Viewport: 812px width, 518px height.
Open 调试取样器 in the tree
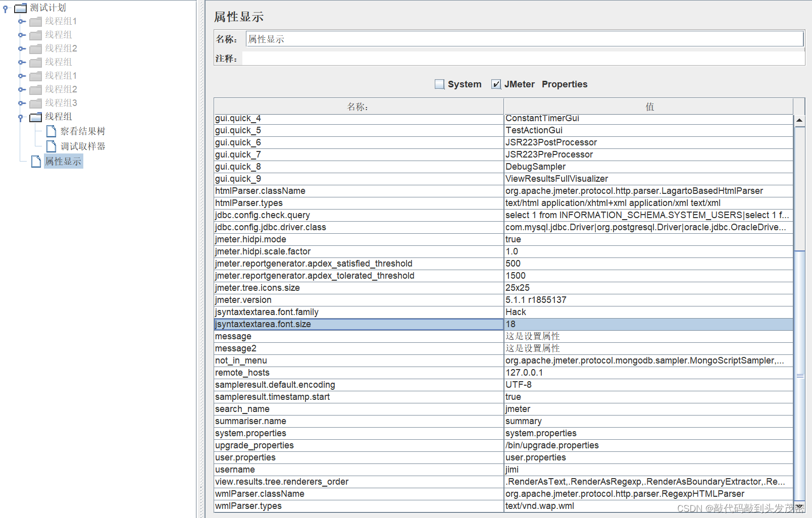click(83, 146)
